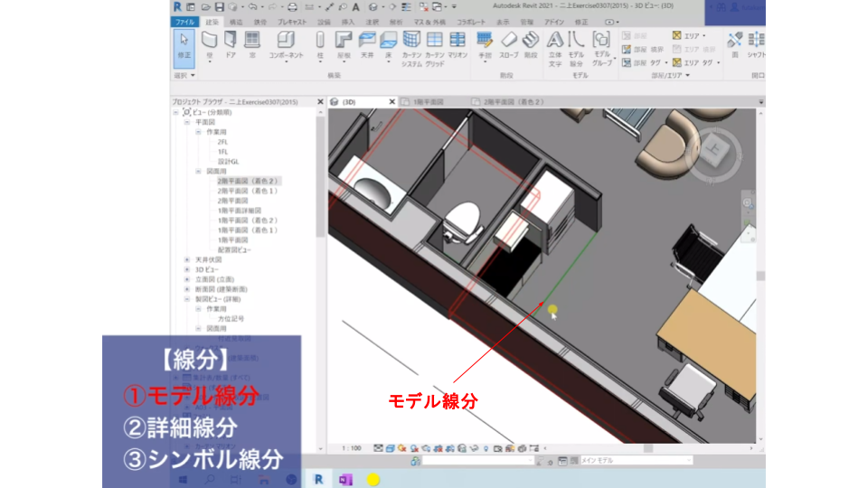This screenshot has height=488, width=868.
Task: Collapse the 平面図 tree node
Action: 187,122
